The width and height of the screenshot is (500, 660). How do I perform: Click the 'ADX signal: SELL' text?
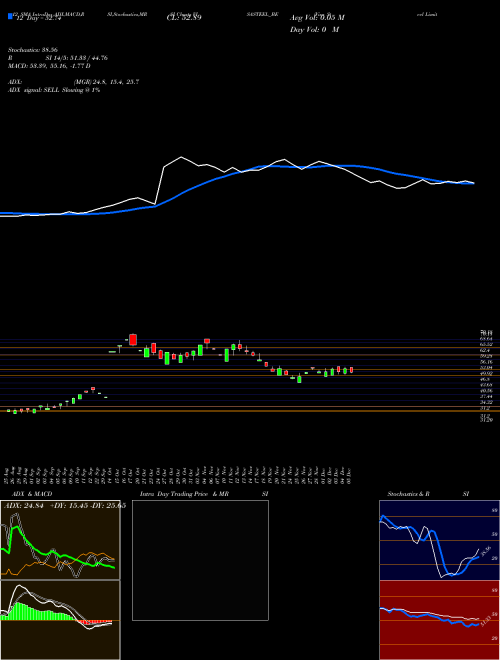point(34,90)
